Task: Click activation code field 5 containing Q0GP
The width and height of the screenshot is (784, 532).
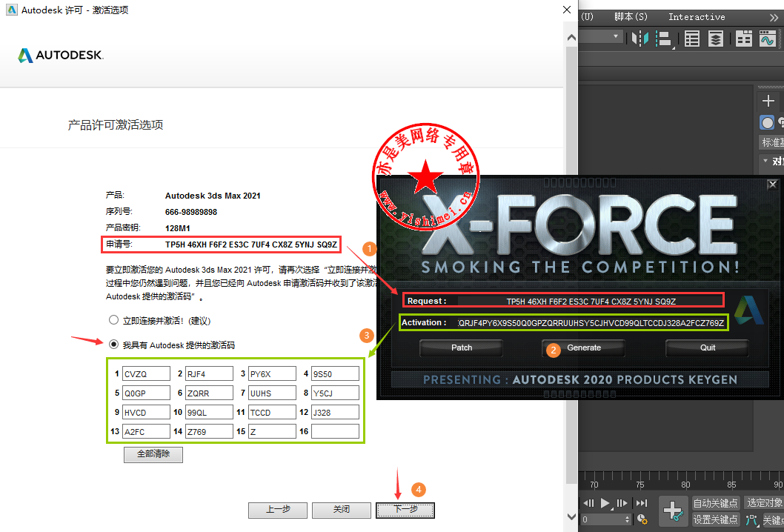Action: point(146,393)
